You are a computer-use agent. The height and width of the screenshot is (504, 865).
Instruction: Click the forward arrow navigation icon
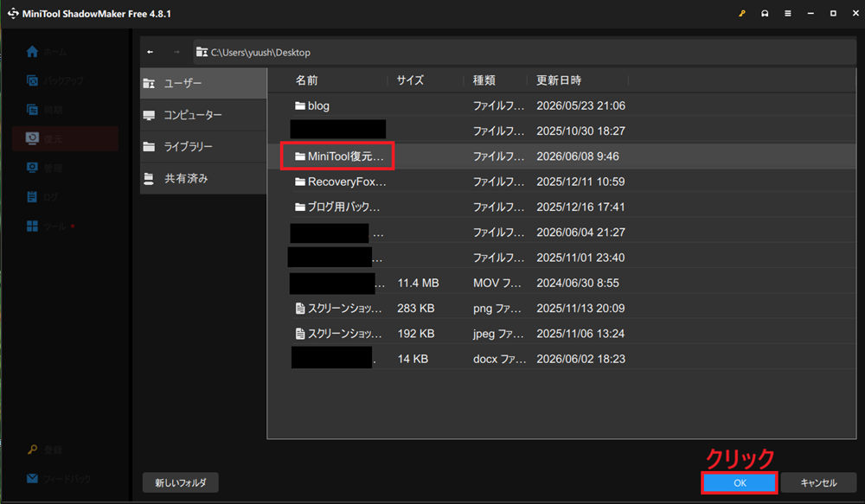[176, 52]
